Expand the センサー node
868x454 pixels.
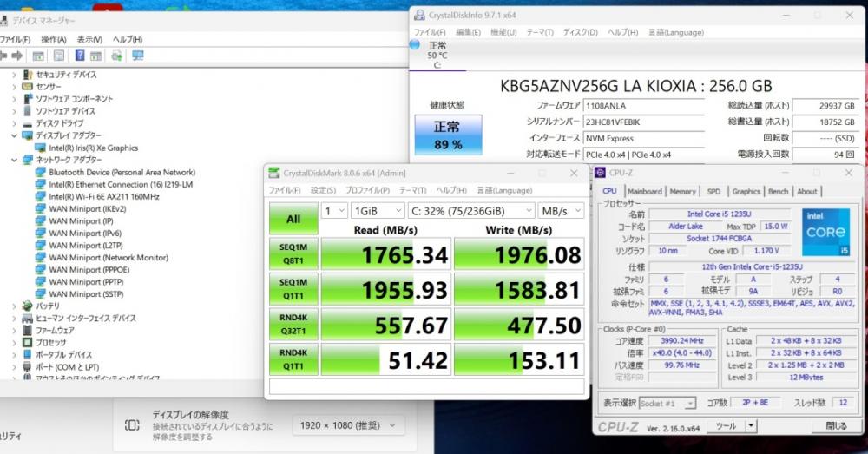[x=14, y=86]
